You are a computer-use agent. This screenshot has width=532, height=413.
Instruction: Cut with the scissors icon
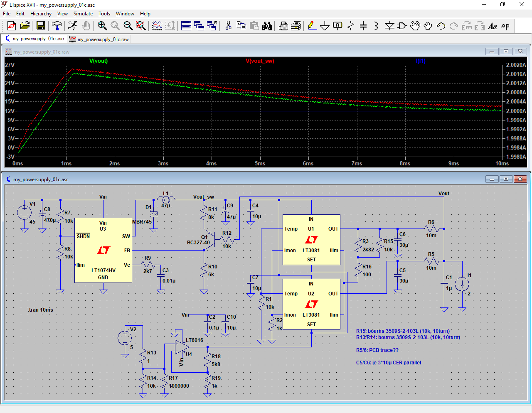click(x=228, y=26)
